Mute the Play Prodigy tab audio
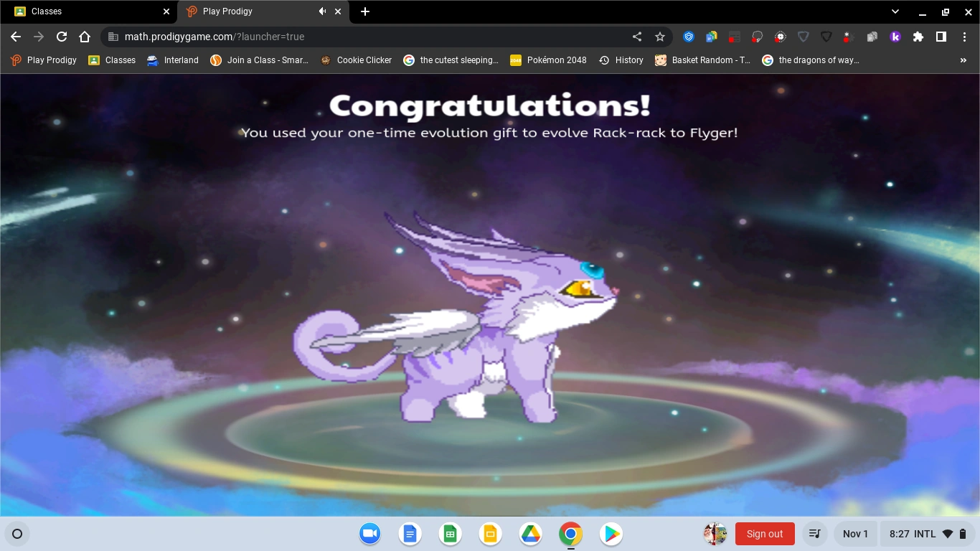The height and width of the screenshot is (551, 980). click(322, 11)
